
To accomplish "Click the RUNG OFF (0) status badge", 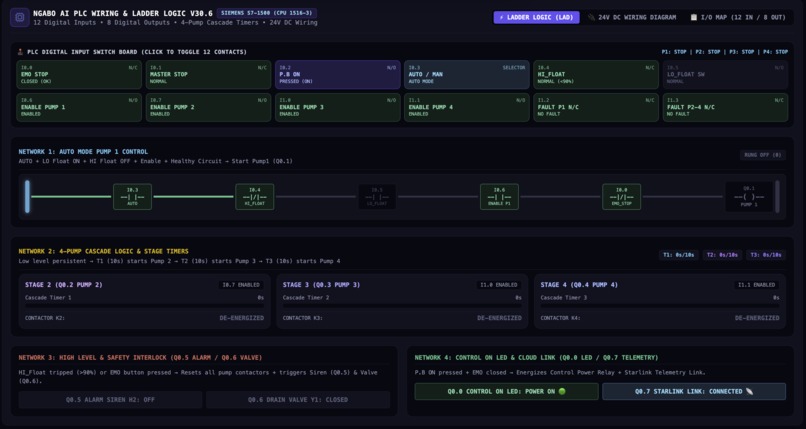I will (x=763, y=155).
